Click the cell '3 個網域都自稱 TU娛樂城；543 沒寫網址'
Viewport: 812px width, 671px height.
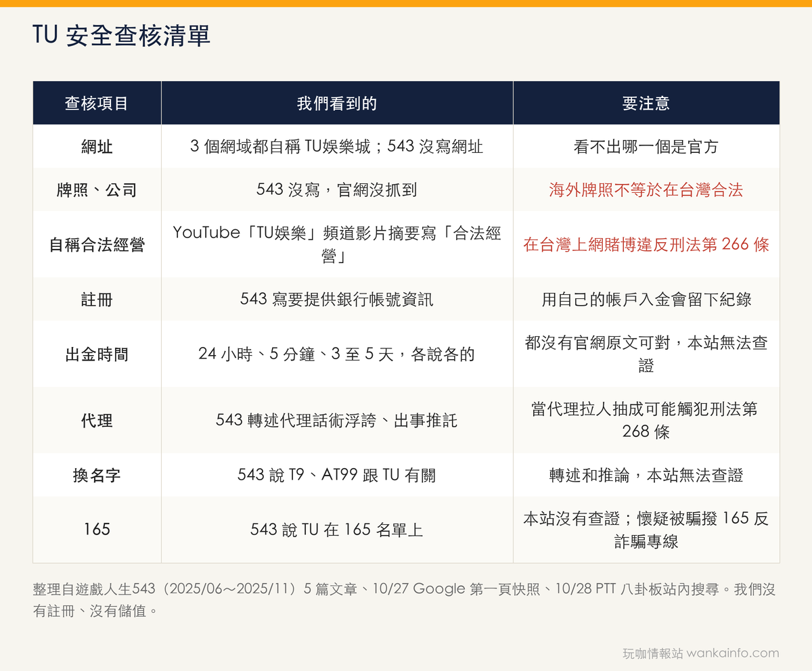[337, 146]
